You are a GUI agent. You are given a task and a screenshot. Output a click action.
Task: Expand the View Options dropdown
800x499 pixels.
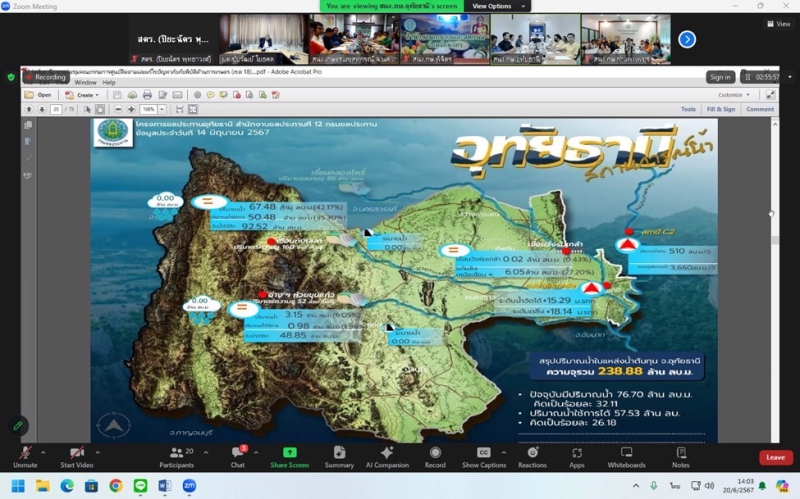tap(491, 6)
